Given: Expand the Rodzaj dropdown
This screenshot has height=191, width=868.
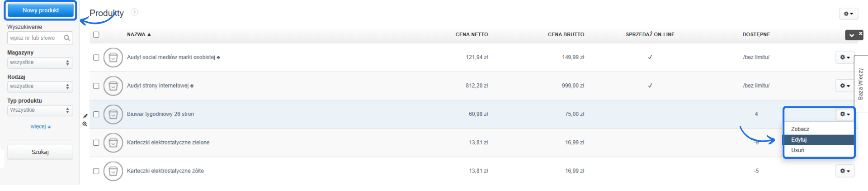Looking at the screenshot, I should pyautogui.click(x=40, y=86).
